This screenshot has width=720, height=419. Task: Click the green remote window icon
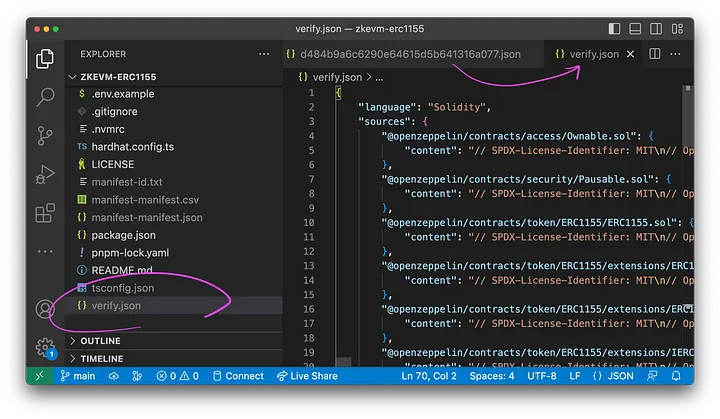tap(38, 376)
